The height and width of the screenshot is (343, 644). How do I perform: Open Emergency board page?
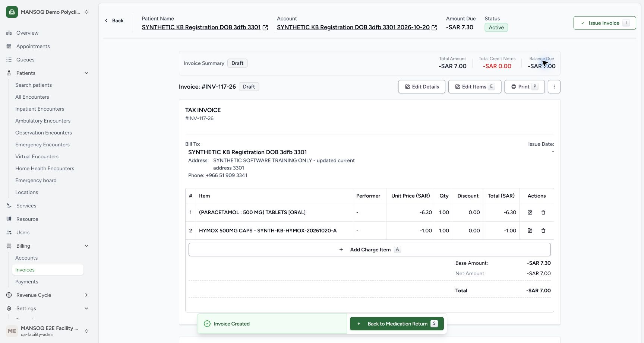pyautogui.click(x=36, y=180)
